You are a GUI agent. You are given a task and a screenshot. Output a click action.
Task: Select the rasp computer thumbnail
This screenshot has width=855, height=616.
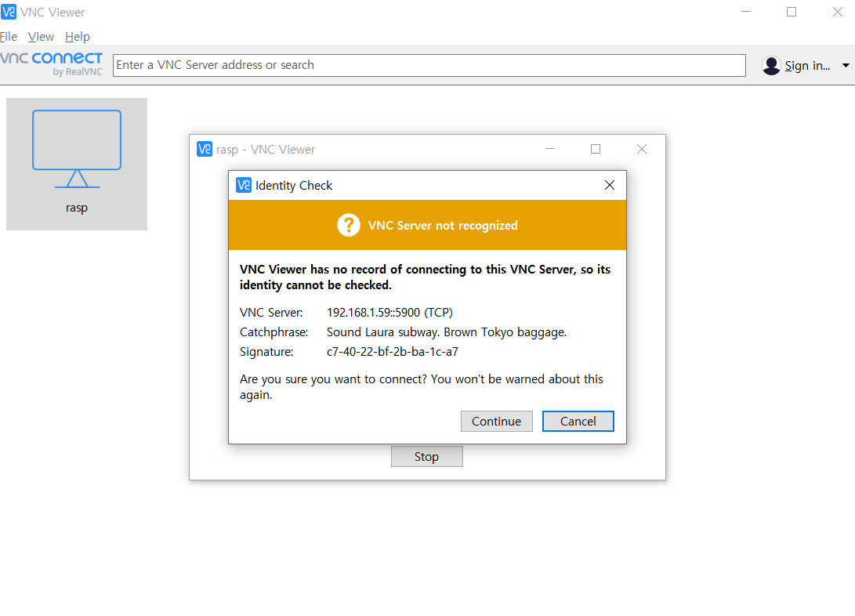pyautogui.click(x=77, y=164)
